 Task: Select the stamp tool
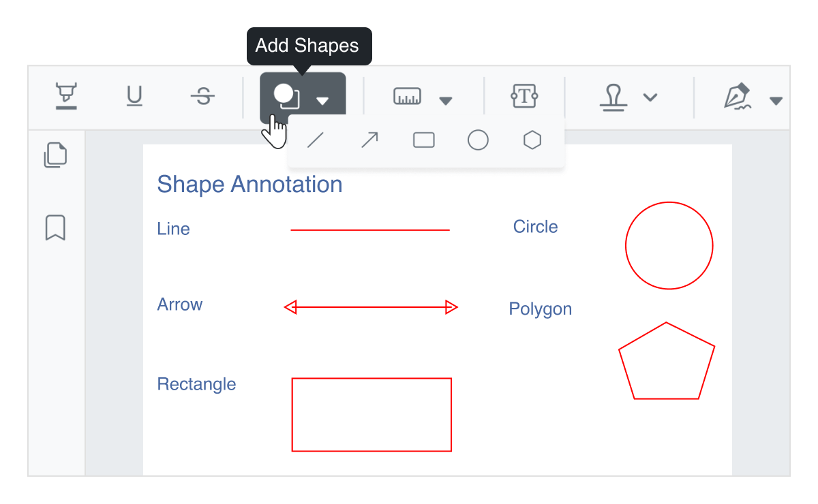613,97
